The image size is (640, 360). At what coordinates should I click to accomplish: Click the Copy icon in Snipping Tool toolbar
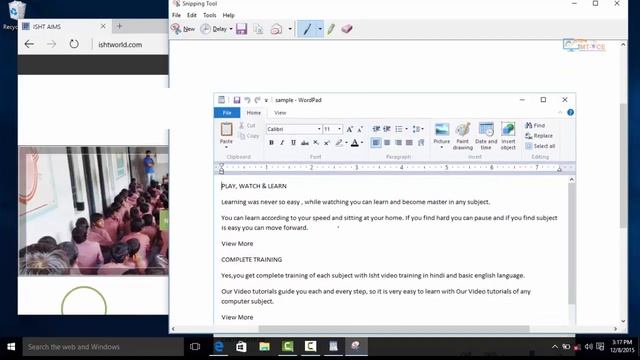[x=258, y=29]
